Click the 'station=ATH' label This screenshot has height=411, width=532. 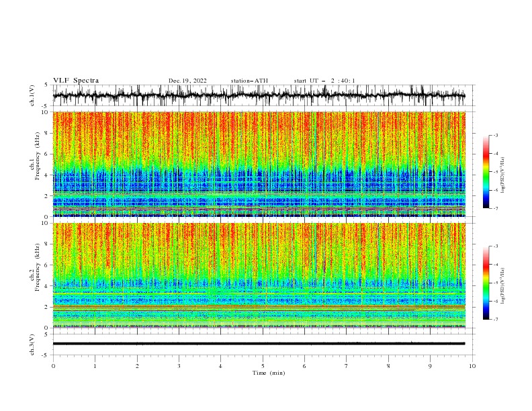coord(249,81)
